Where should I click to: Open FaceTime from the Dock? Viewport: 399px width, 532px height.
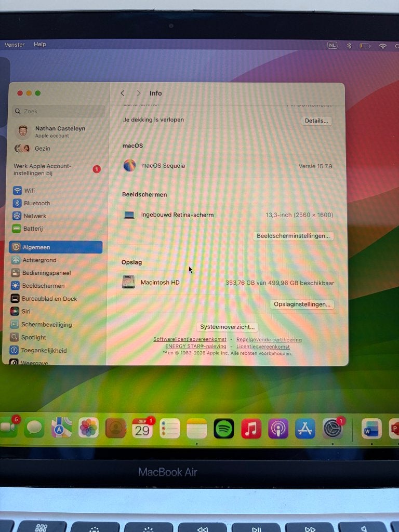tap(8, 427)
